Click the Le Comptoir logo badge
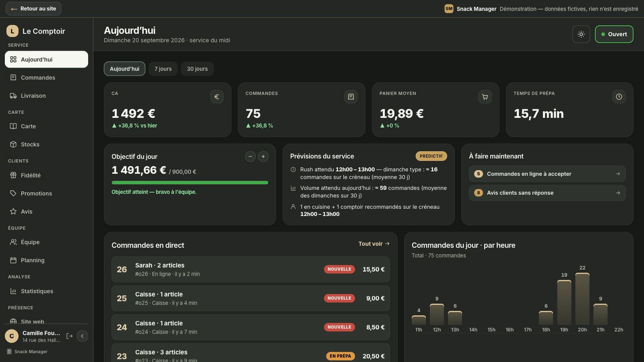The image size is (644, 362). point(12,31)
